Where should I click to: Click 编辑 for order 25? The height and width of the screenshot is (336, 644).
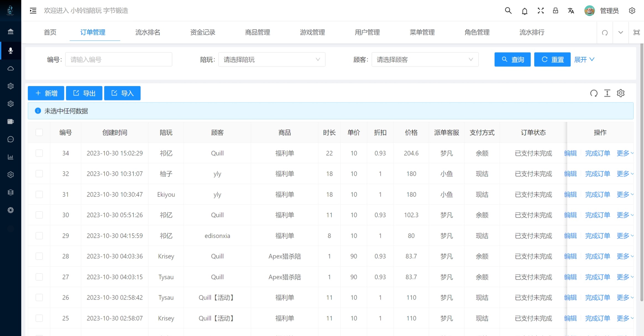coord(570,318)
